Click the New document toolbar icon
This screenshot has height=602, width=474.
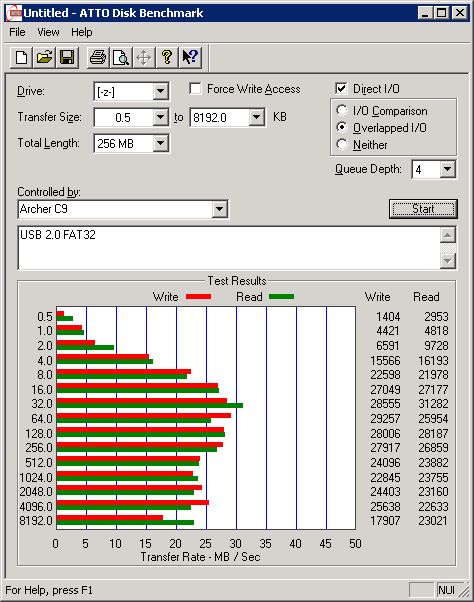click(21, 58)
